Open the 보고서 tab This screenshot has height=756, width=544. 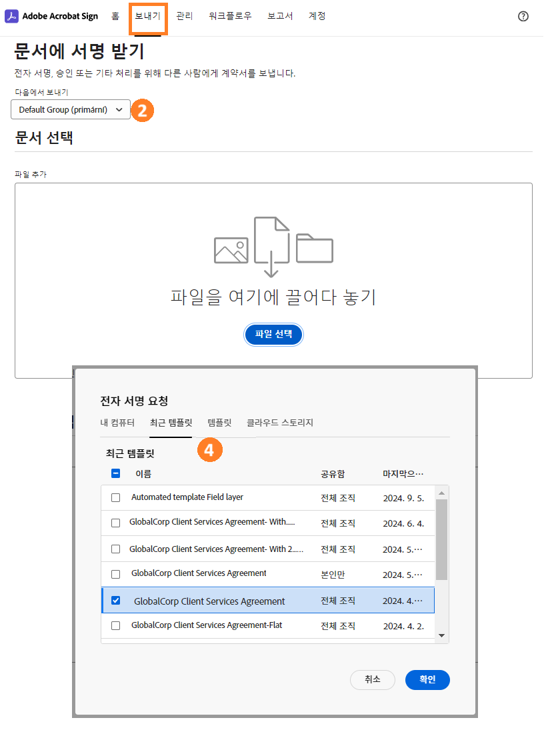point(279,15)
